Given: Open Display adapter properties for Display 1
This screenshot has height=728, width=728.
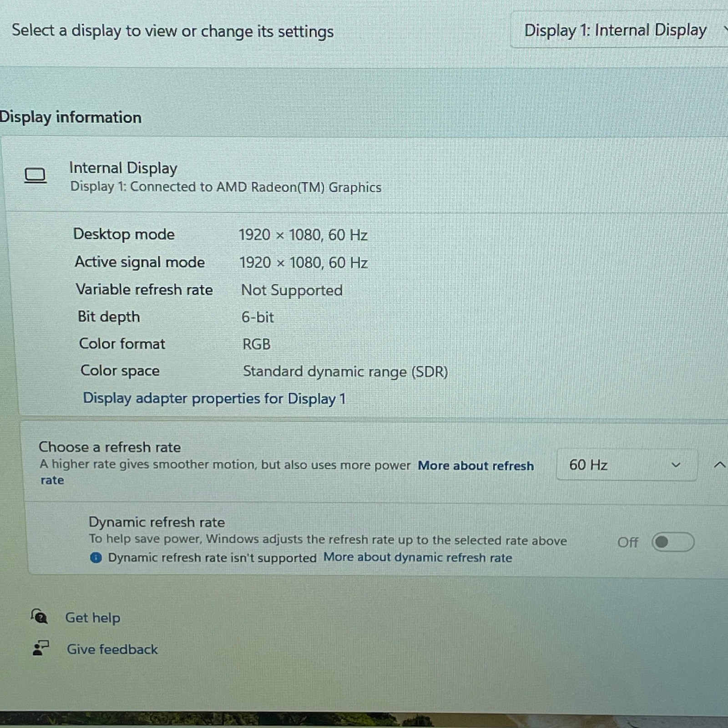Looking at the screenshot, I should pos(214,399).
